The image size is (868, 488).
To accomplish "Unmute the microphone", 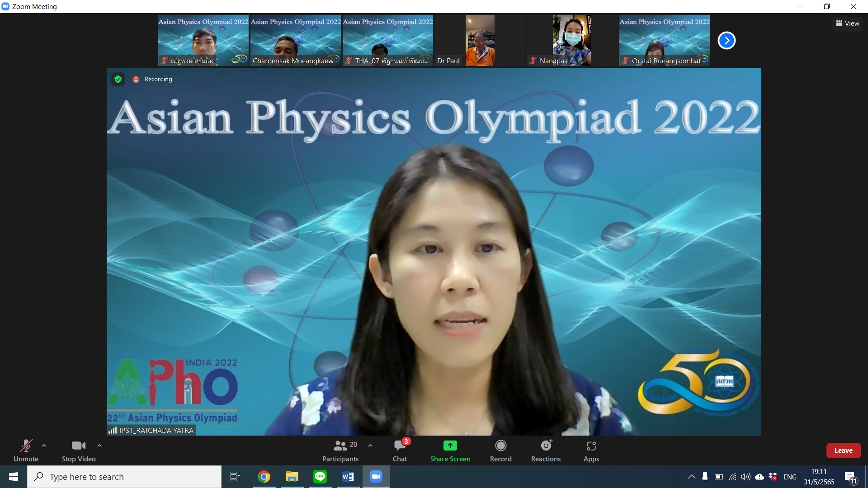I will click(26, 451).
